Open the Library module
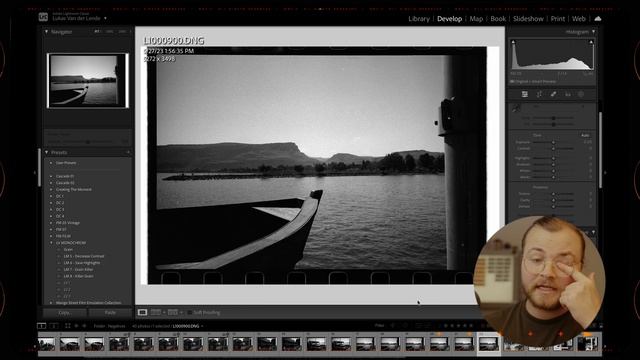Image resolution: width=640 pixels, height=360 pixels. pos(419,19)
